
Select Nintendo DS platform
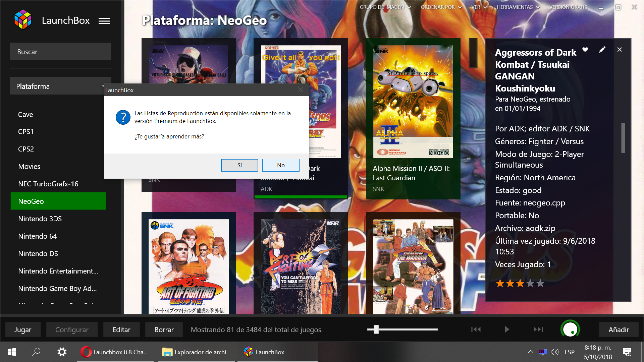point(58,253)
